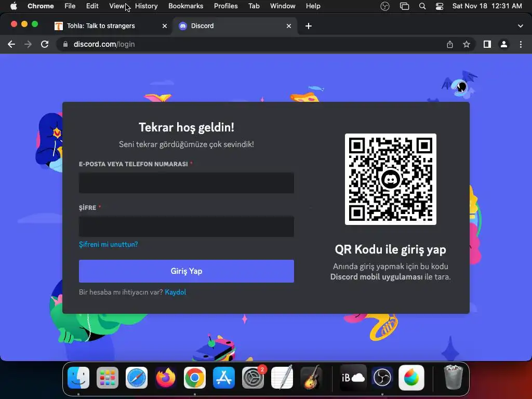Image resolution: width=532 pixels, height=399 pixels.
Task: Click Şifreni mi unuttun? link
Action: tap(108, 244)
